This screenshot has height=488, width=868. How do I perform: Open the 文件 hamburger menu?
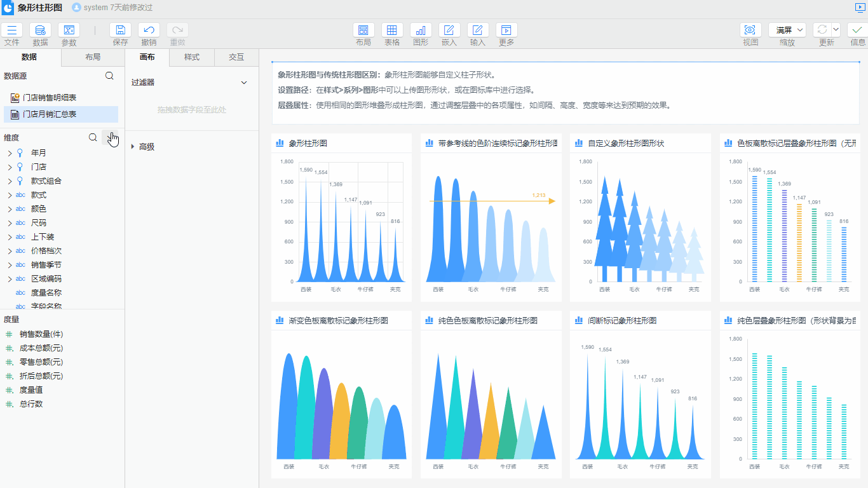[x=12, y=30]
